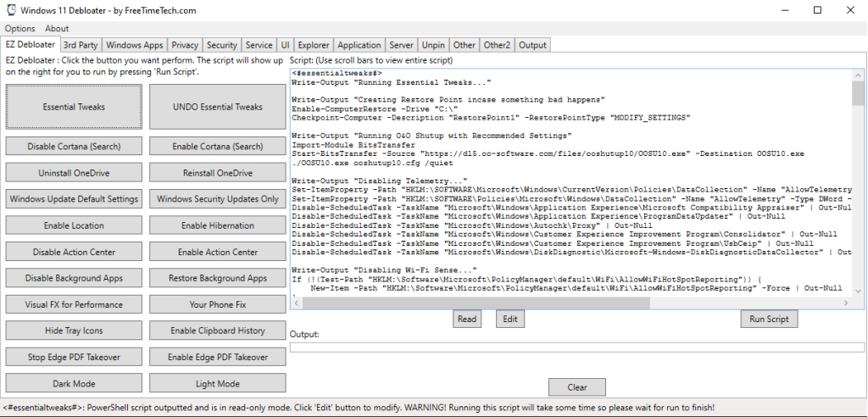868x417 pixels.
Task: Click the Your Phone Fix button
Action: 218,304
